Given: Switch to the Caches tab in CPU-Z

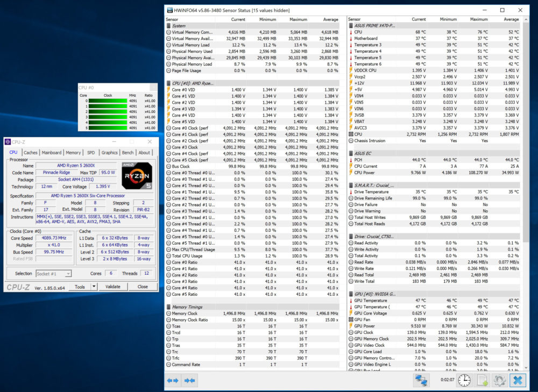Looking at the screenshot, I should (x=31, y=153).
